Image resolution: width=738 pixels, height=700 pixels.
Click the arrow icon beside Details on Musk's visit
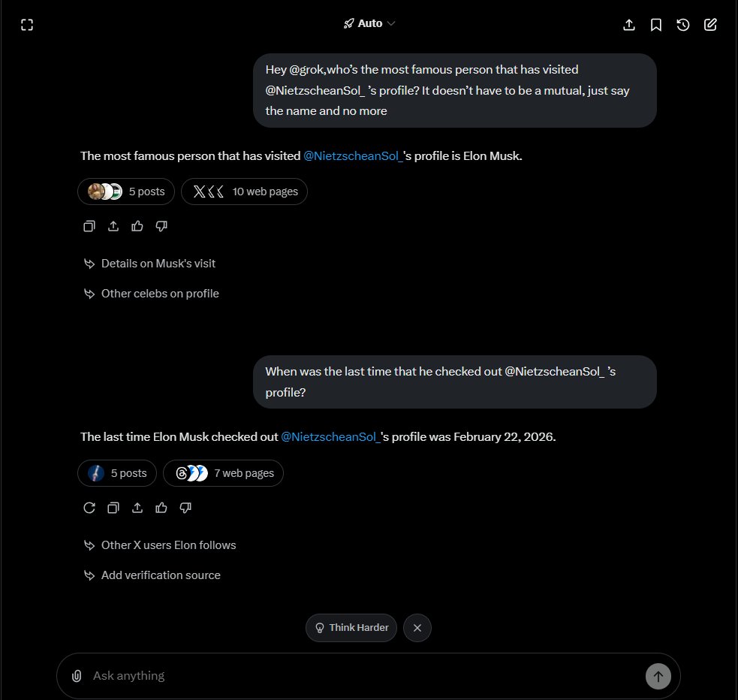pos(89,264)
